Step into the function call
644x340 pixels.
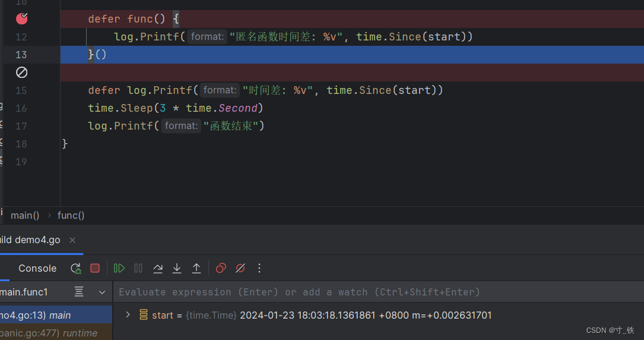pyautogui.click(x=177, y=269)
